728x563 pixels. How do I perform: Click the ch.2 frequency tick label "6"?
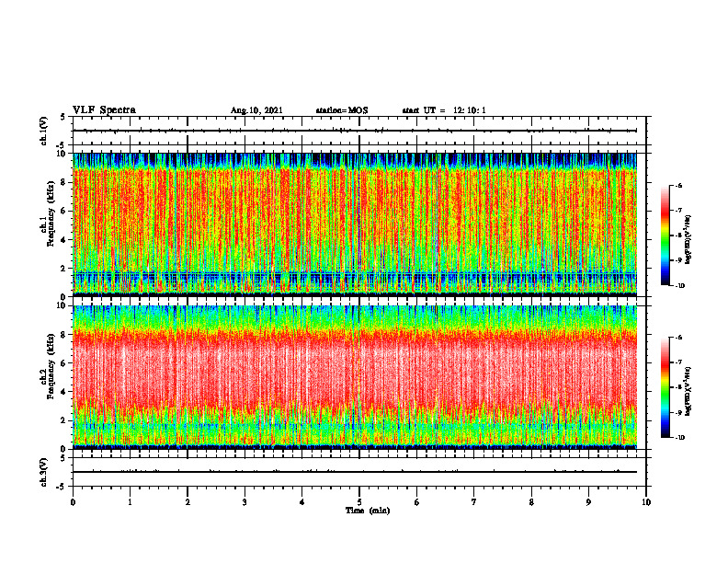pyautogui.click(x=64, y=363)
